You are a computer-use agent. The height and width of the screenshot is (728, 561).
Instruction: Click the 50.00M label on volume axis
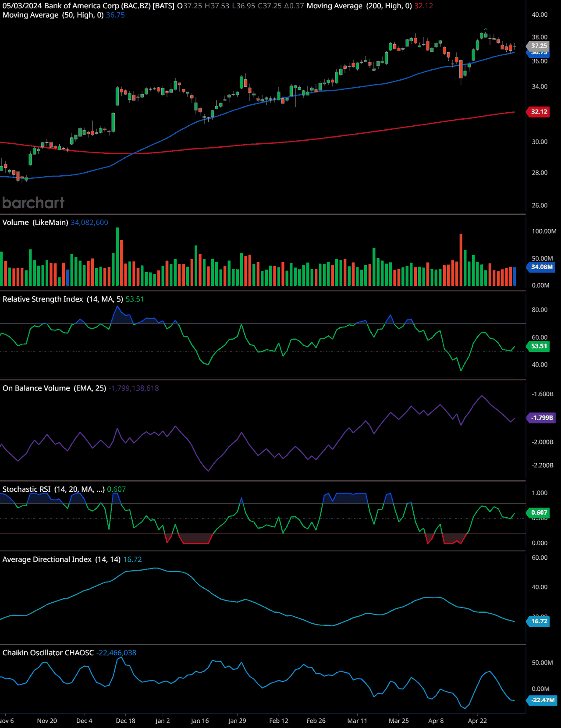542,259
